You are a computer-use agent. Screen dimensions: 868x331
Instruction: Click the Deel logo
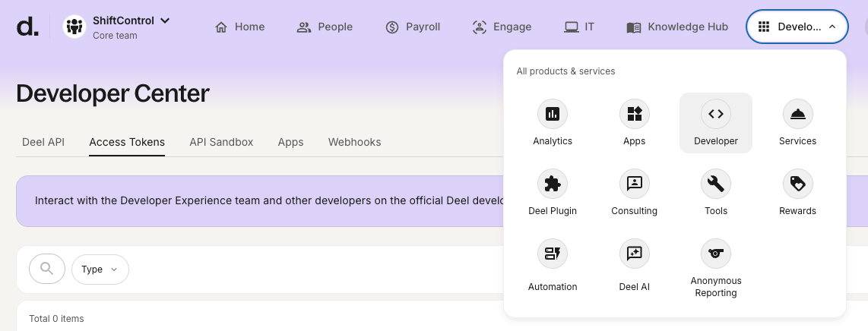[x=27, y=27]
